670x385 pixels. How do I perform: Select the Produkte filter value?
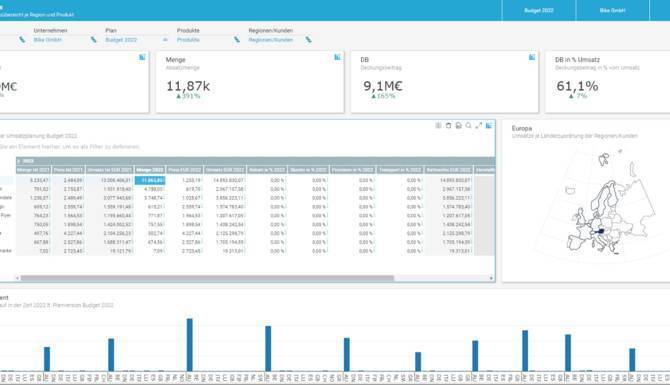pos(188,40)
